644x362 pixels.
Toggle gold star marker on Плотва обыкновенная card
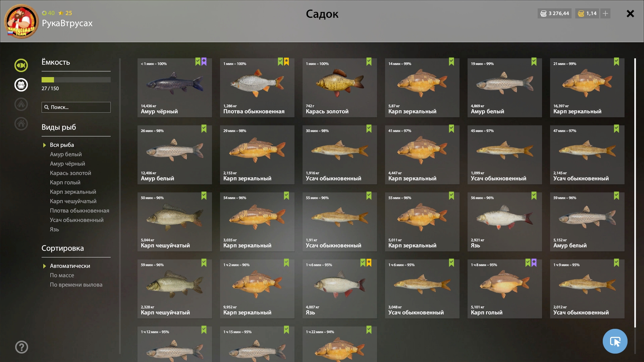pyautogui.click(x=286, y=62)
